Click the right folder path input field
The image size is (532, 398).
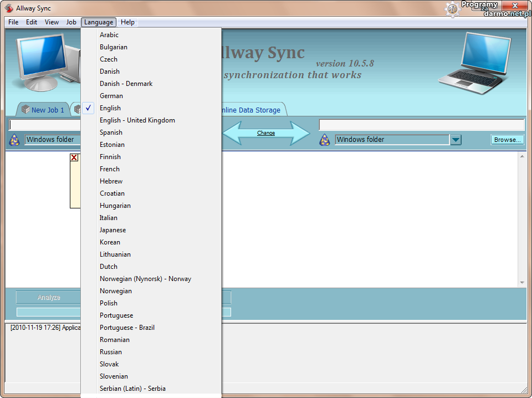421,125
